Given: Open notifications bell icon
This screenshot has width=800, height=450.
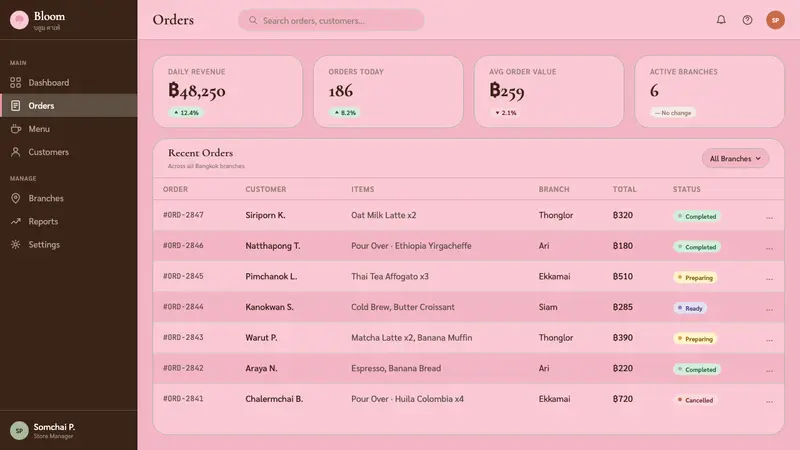Looking at the screenshot, I should pyautogui.click(x=721, y=20).
